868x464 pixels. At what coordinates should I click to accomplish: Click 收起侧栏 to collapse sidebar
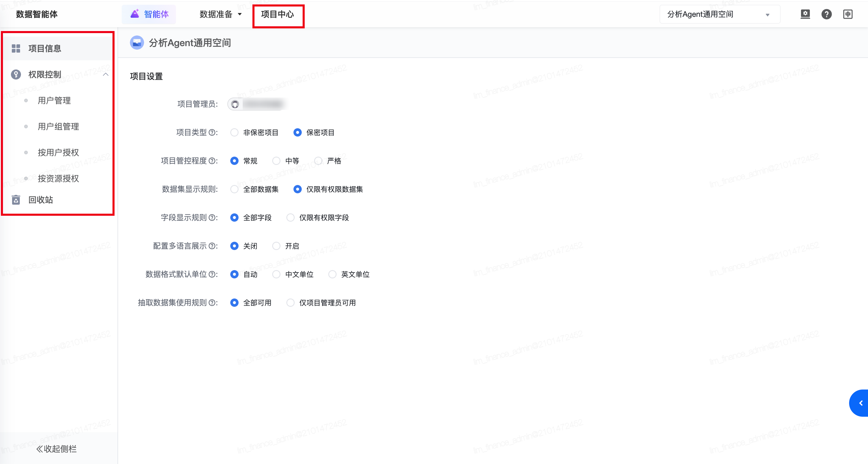(57, 449)
